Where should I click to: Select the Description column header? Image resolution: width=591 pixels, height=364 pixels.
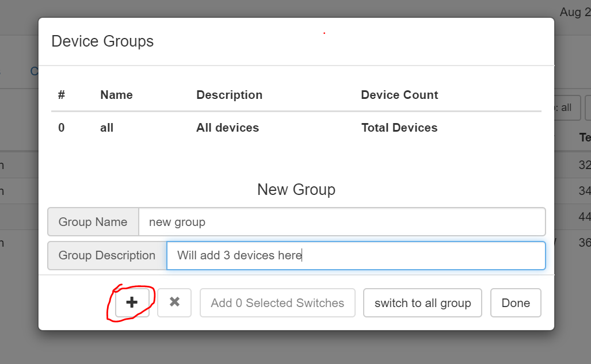pos(229,95)
